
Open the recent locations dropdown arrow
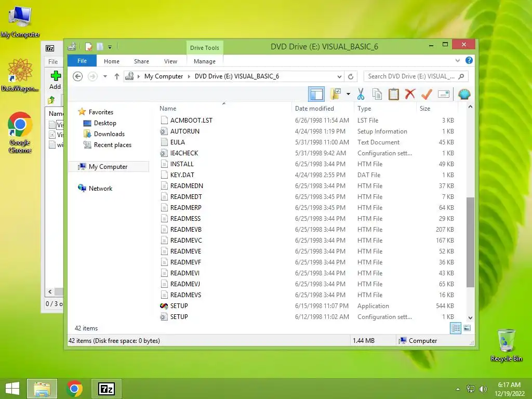pos(105,76)
